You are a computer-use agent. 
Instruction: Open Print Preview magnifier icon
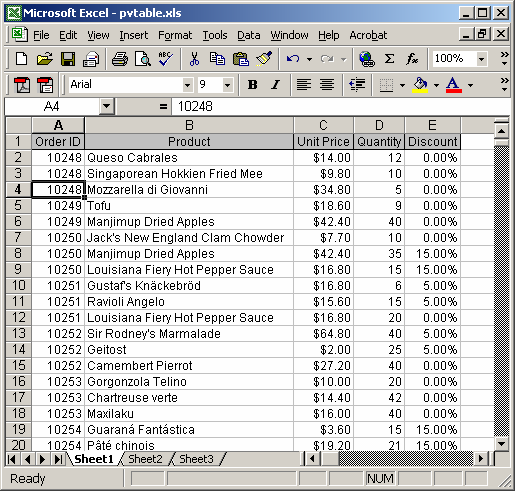(x=143, y=59)
